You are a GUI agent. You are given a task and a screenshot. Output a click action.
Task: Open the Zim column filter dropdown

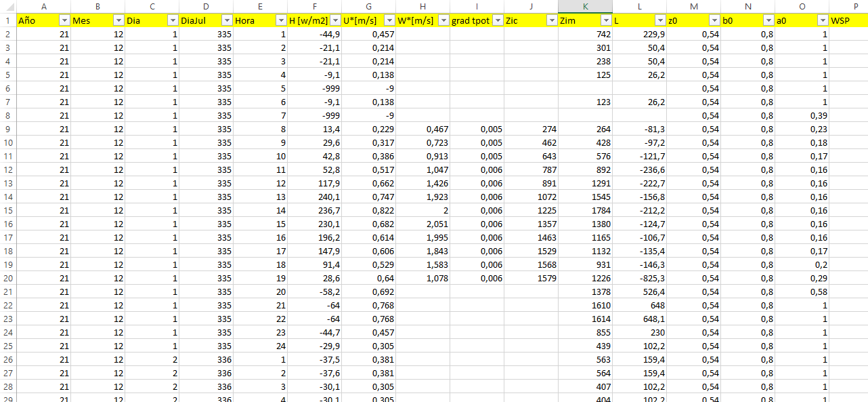pos(606,20)
